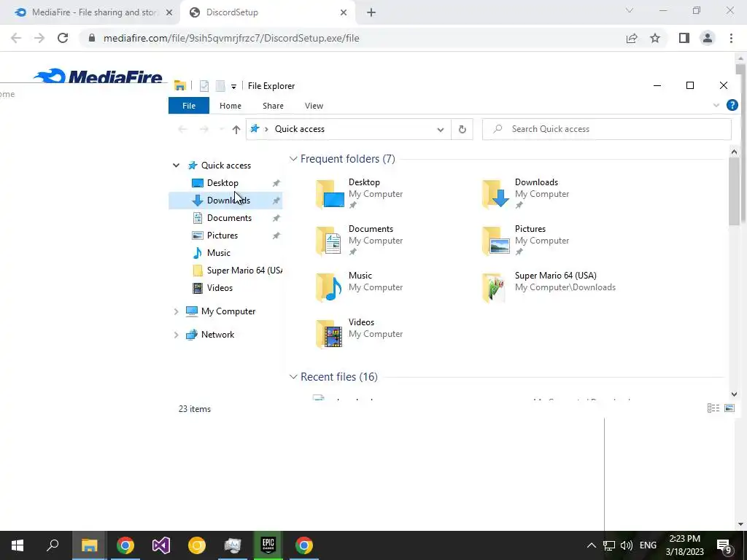Click the Search Quick access field
This screenshot has height=560, width=747.
(606, 129)
